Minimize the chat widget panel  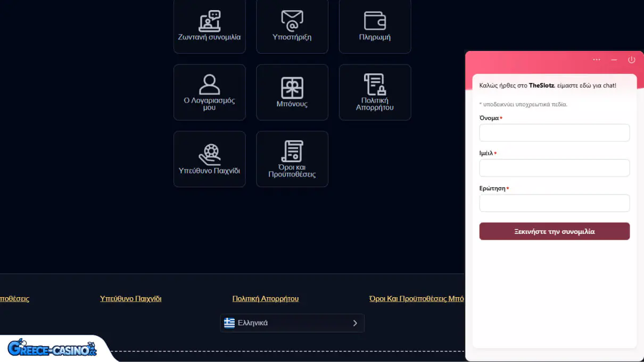[x=614, y=60]
